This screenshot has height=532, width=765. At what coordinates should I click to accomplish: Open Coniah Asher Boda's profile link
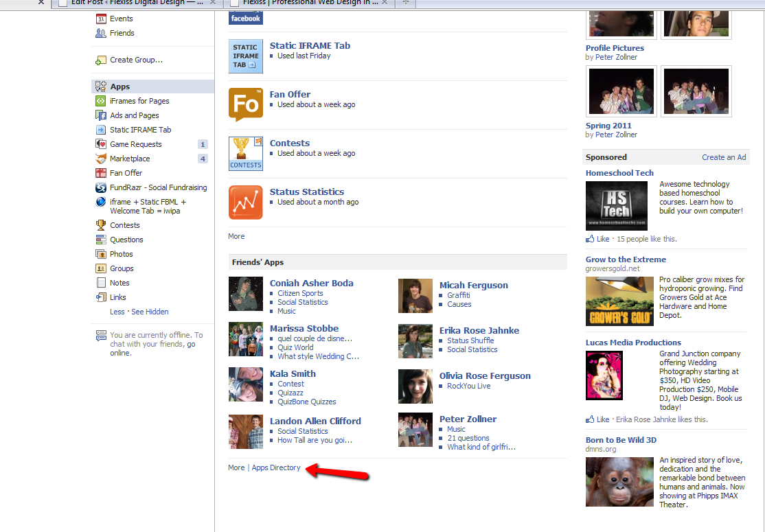(312, 284)
